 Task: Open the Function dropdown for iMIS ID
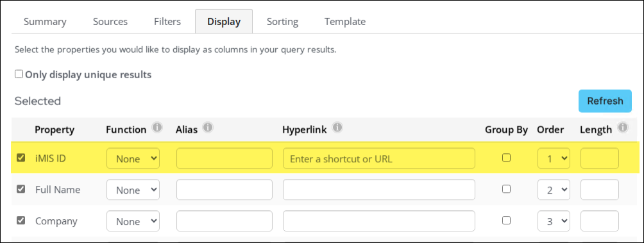(133, 158)
